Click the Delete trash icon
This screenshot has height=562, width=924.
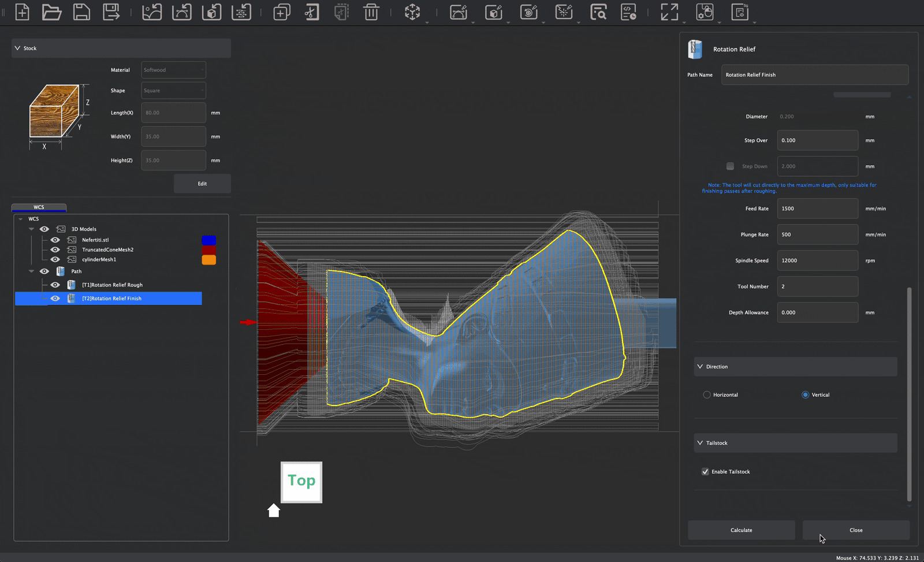370,12
